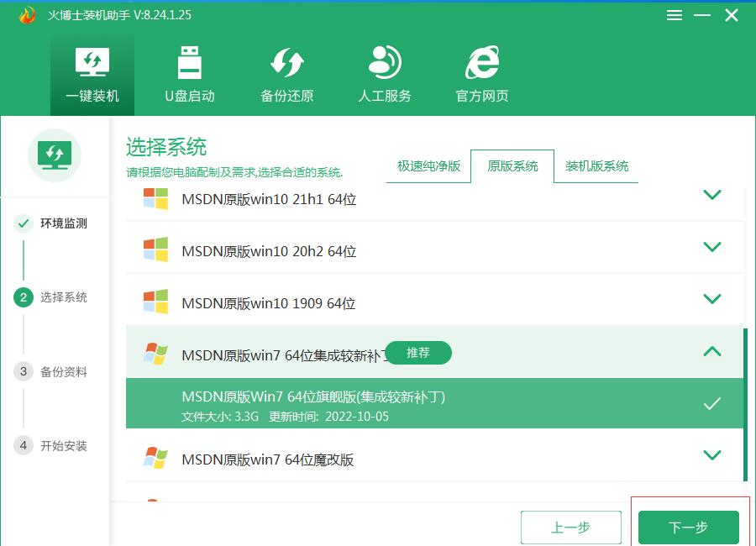
Task: Click step 3 circle 备份资料
Action: (24, 371)
